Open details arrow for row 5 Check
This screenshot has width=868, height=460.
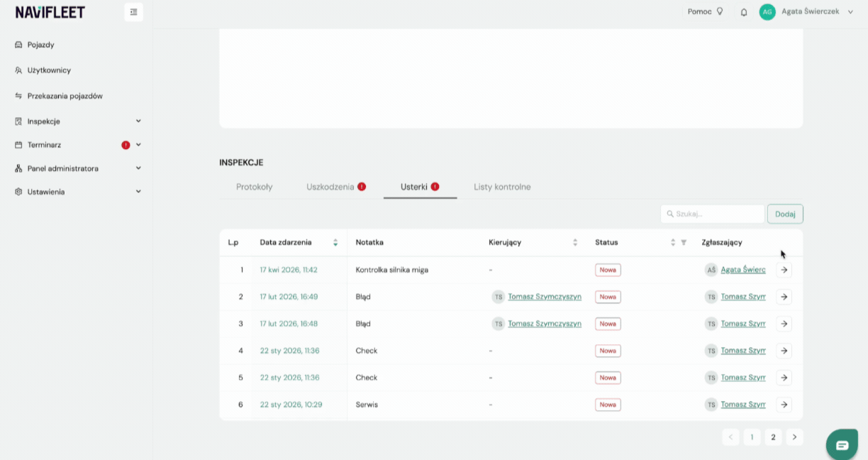point(784,378)
